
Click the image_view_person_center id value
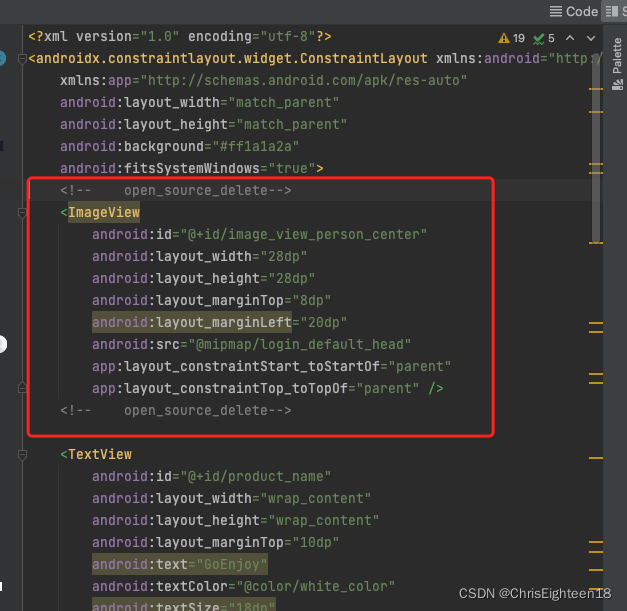tap(304, 234)
